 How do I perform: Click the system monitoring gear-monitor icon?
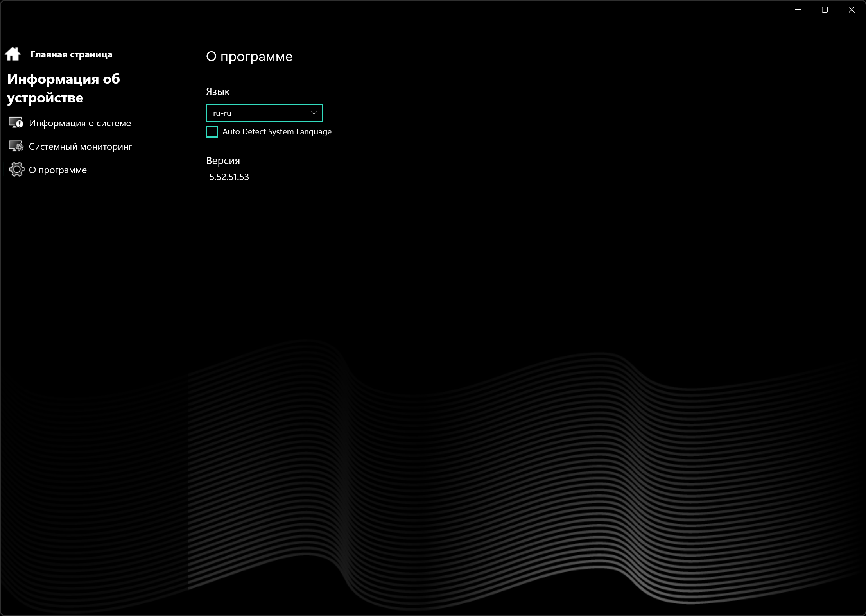[16, 146]
